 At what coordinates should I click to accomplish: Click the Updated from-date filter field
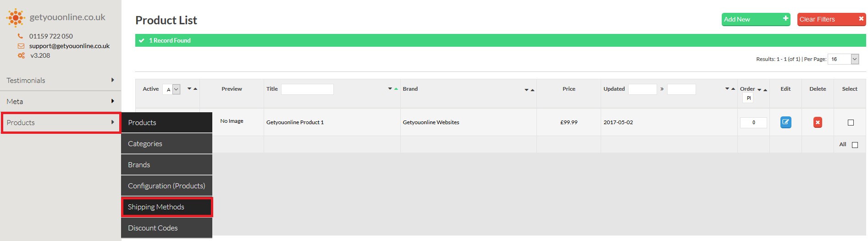(x=642, y=89)
